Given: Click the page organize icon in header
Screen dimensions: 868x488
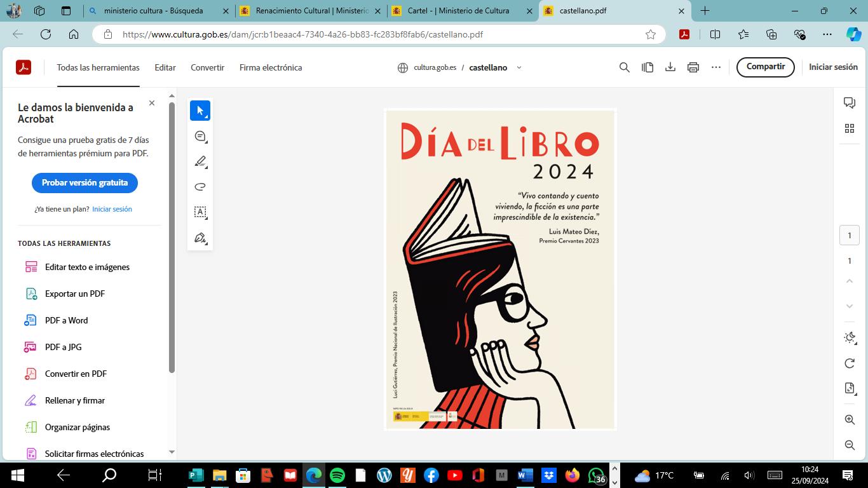Looking at the screenshot, I should 648,67.
